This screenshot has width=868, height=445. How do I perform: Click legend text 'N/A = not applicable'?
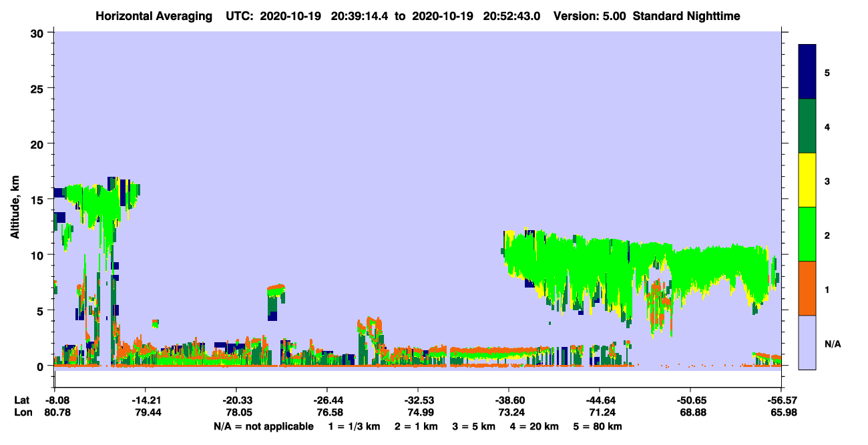[x=263, y=426]
